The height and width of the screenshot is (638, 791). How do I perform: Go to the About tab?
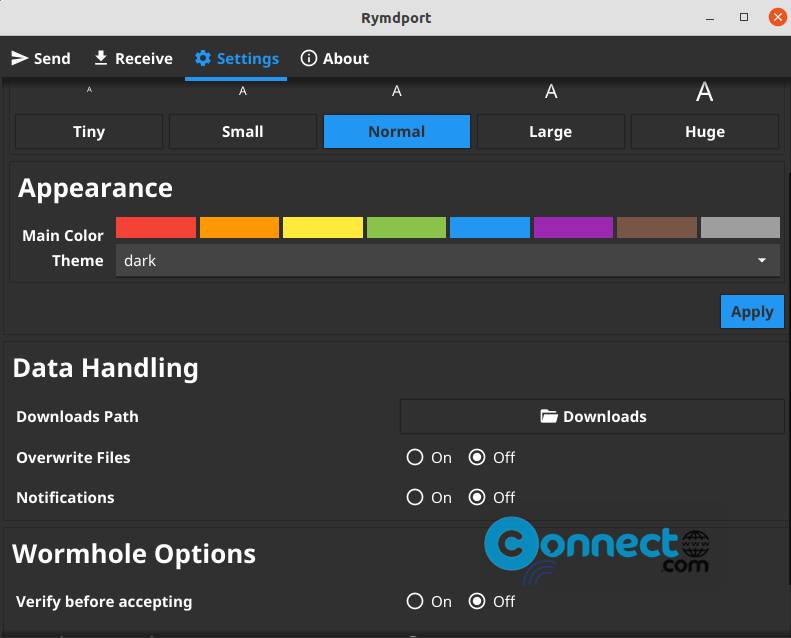click(334, 59)
